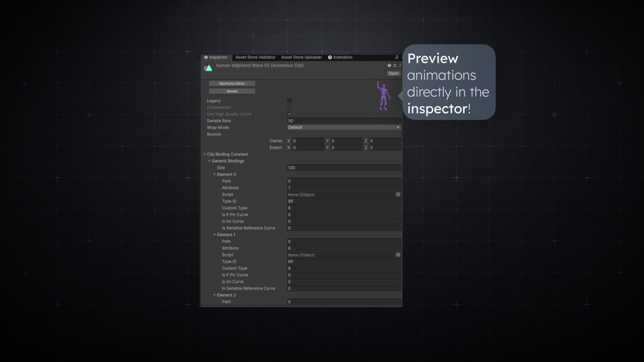
Task: Click the Open button
Action: (394, 73)
